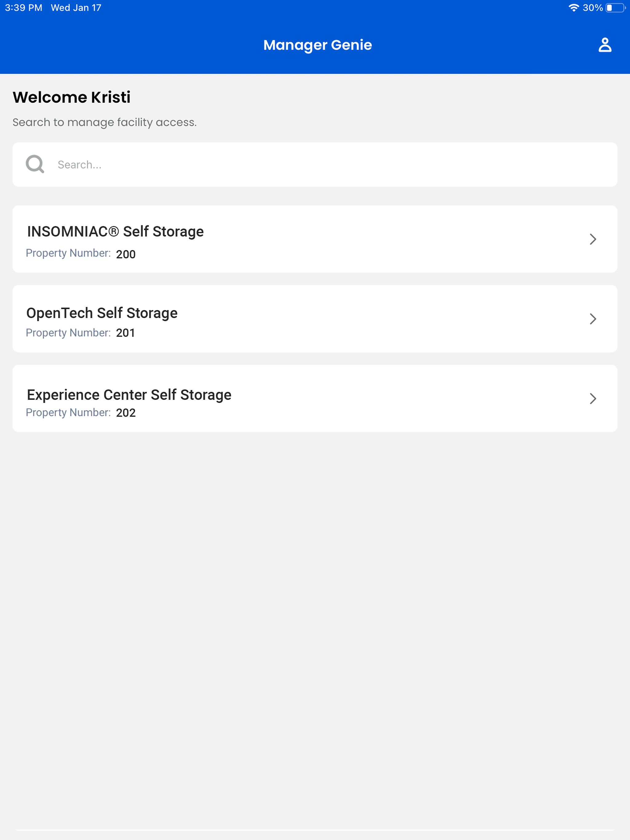Tap the magnifying glass search icon

(x=35, y=164)
